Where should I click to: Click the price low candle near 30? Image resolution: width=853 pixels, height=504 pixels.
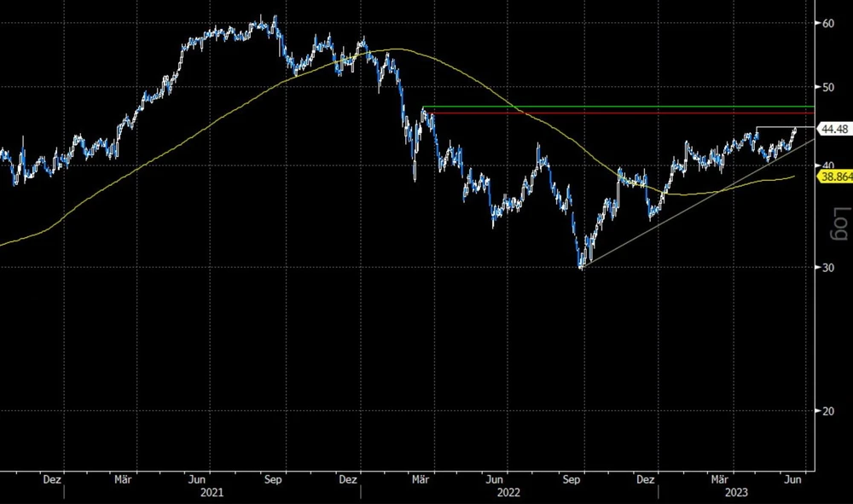coord(582,264)
